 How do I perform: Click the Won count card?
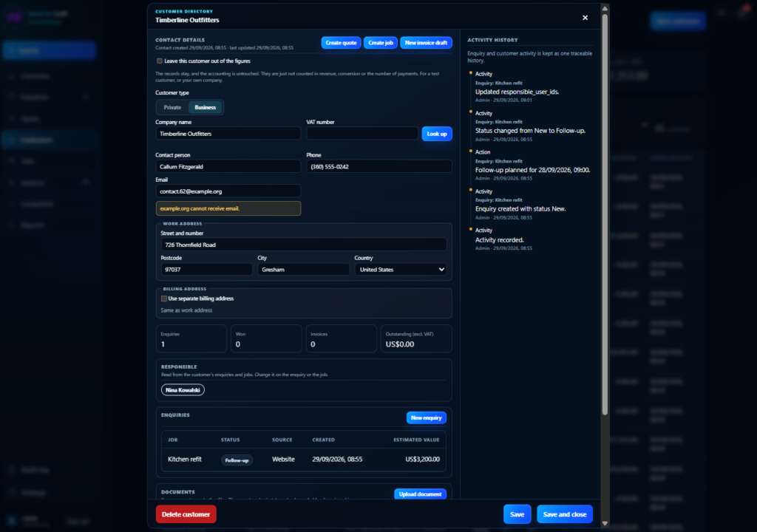click(x=266, y=338)
